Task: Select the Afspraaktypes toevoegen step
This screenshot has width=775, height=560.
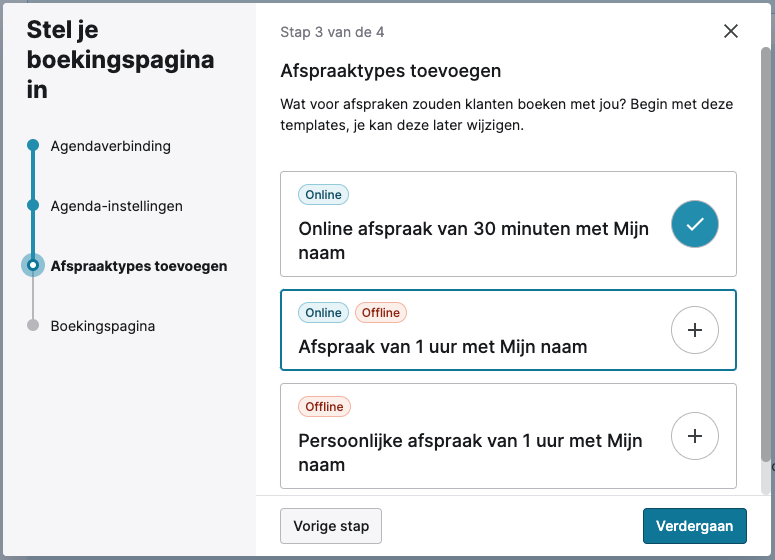Action: pos(138,266)
